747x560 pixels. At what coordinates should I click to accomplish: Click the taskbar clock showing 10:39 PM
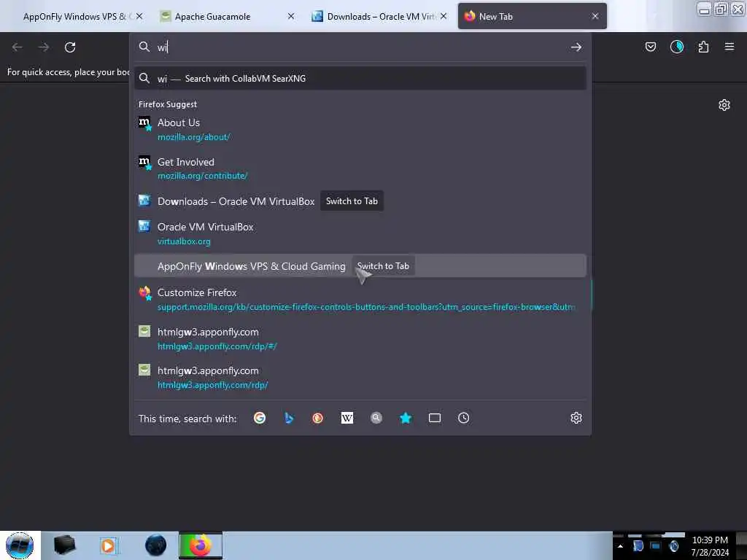pyautogui.click(x=710, y=546)
